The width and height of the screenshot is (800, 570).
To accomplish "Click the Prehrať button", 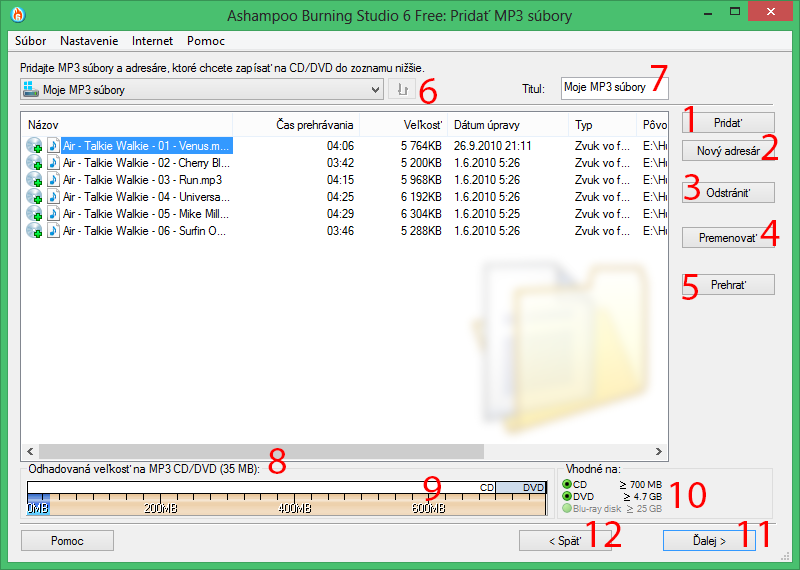I will tap(728, 285).
